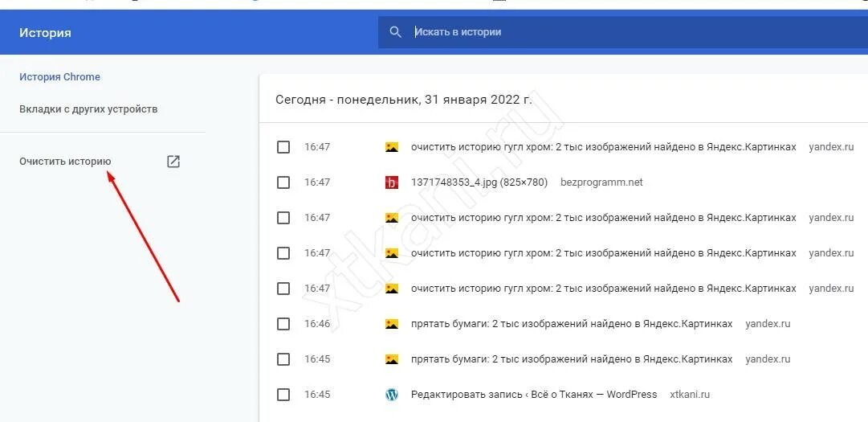
Task: Check the box for the 16:45 прятать бумаги entry
Action: pyautogui.click(x=283, y=359)
